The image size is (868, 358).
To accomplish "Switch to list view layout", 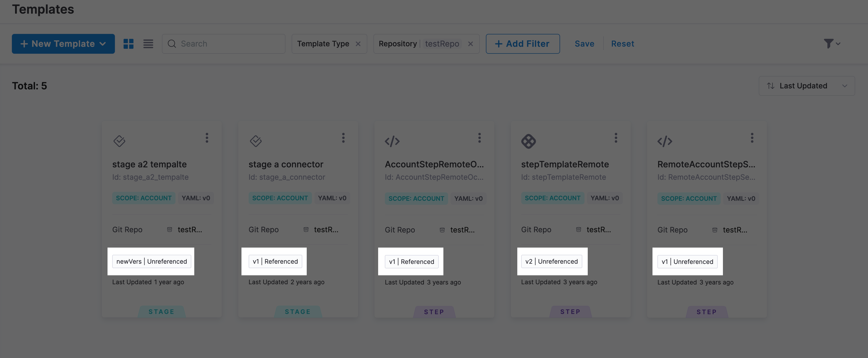I will click(x=148, y=44).
